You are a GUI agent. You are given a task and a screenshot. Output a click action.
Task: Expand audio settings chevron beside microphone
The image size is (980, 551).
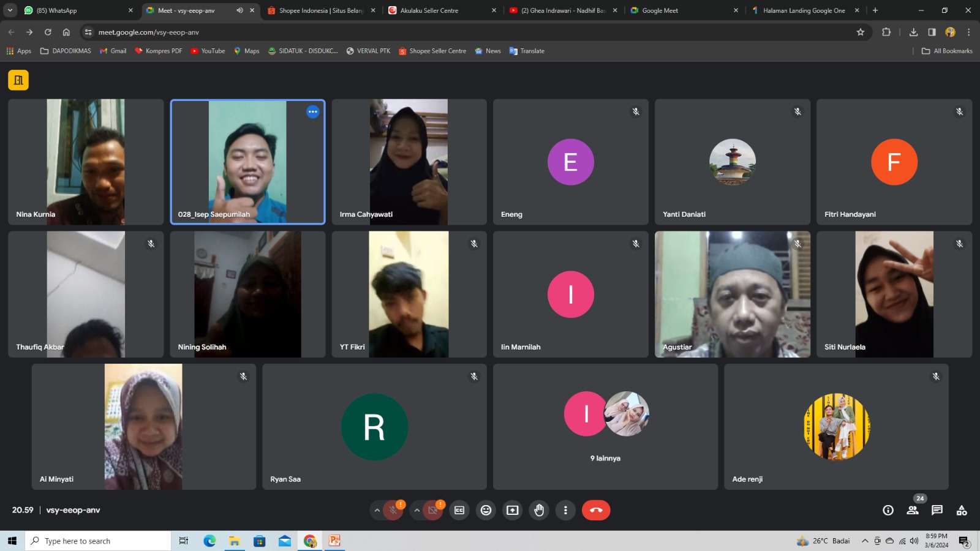point(377,510)
